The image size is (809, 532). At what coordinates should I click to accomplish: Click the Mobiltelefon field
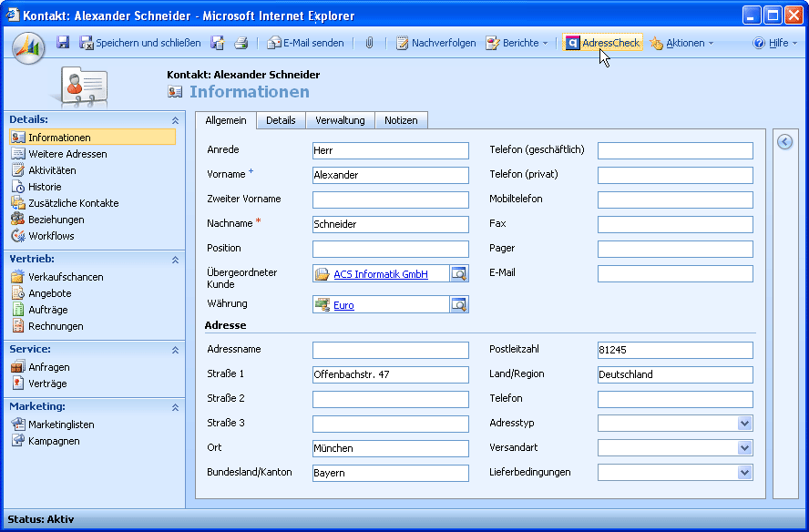click(x=675, y=199)
